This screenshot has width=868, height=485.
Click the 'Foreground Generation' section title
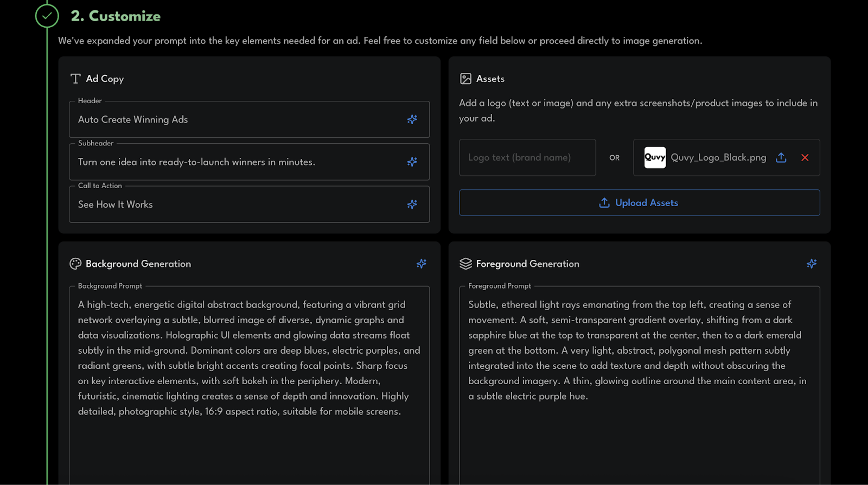coord(527,264)
